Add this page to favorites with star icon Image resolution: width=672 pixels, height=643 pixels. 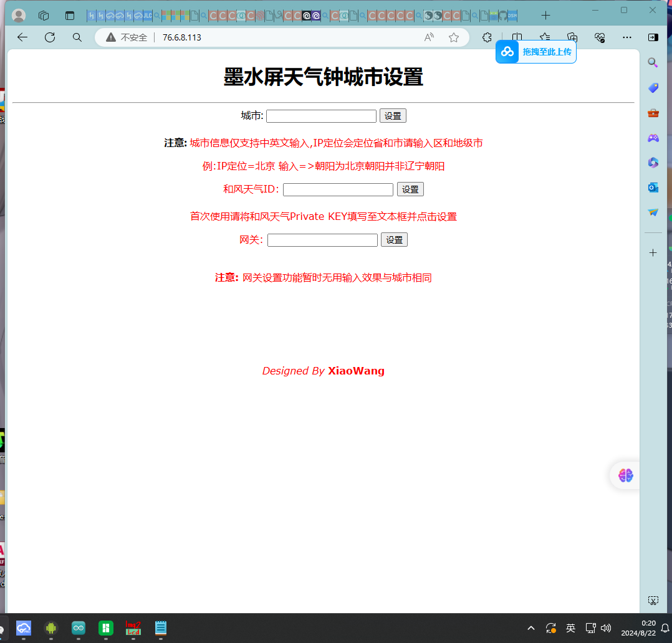(x=454, y=37)
